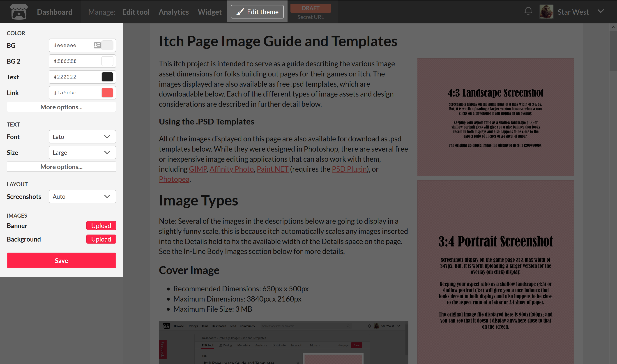Click the Manage Edit tool tab

tap(136, 11)
